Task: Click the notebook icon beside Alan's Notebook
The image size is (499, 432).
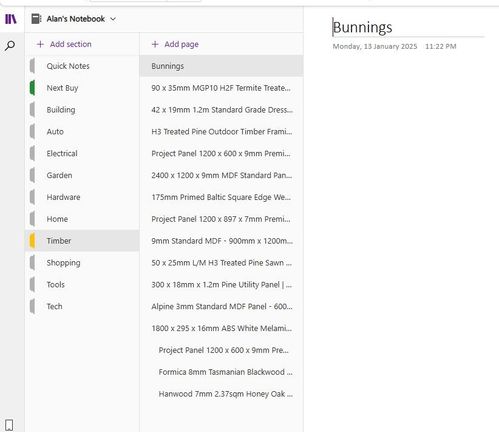Action: coord(36,19)
